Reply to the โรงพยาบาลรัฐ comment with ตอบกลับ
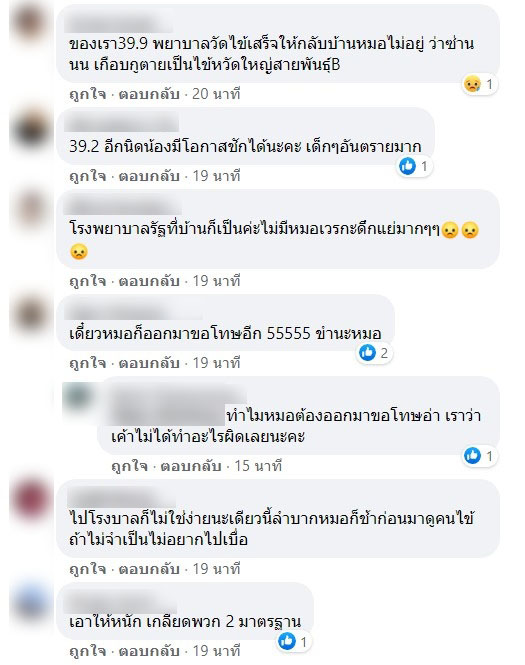 149,281
